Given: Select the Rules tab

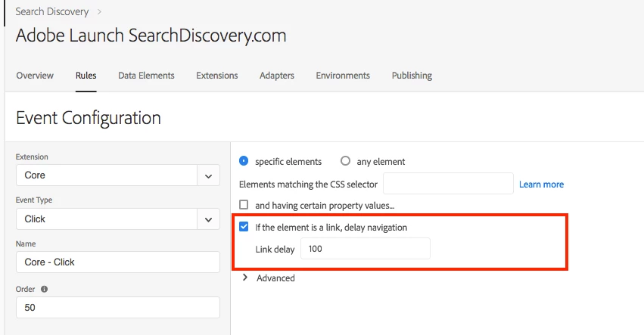Looking at the screenshot, I should (x=86, y=76).
